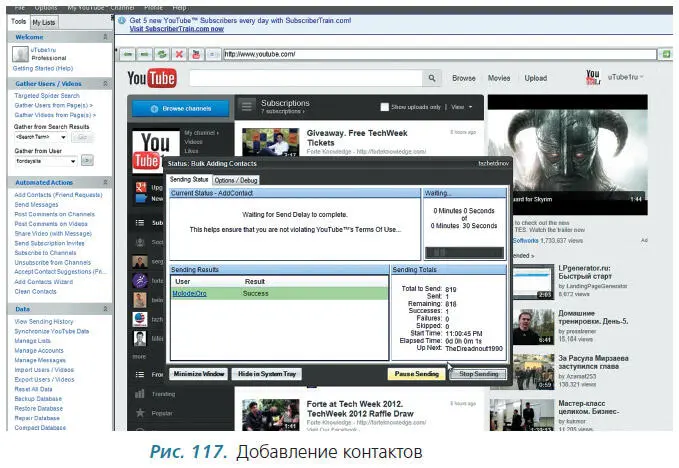The height and width of the screenshot is (468, 679).
Task: Click the uTube1ru profile avatar in Welcome
Action: pyautogui.click(x=20, y=54)
